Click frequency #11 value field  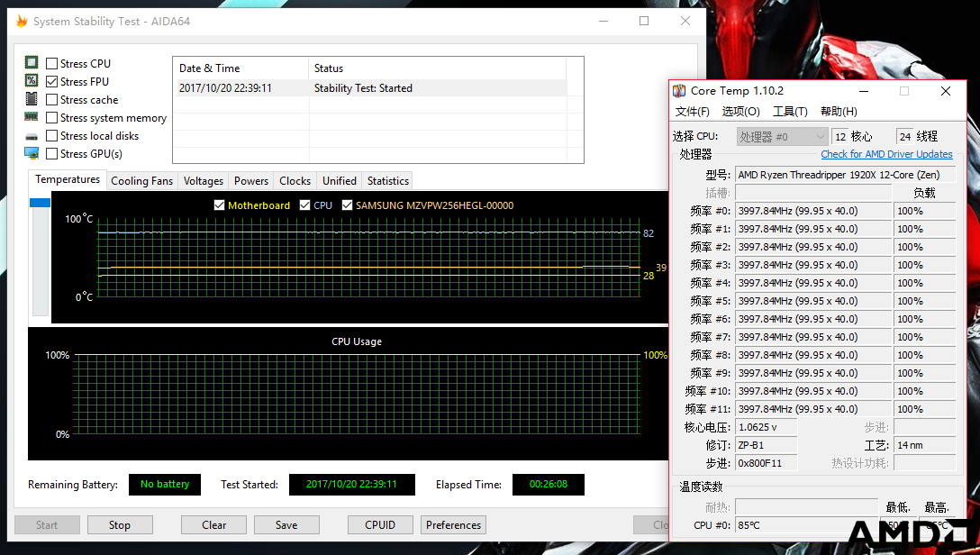coord(813,409)
